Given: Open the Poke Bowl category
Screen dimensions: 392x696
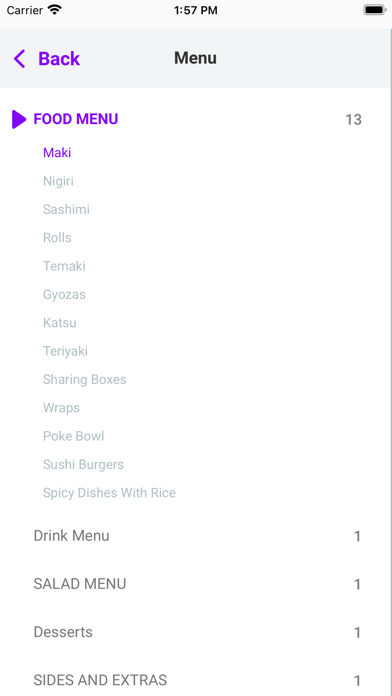Looking at the screenshot, I should 73,436.
